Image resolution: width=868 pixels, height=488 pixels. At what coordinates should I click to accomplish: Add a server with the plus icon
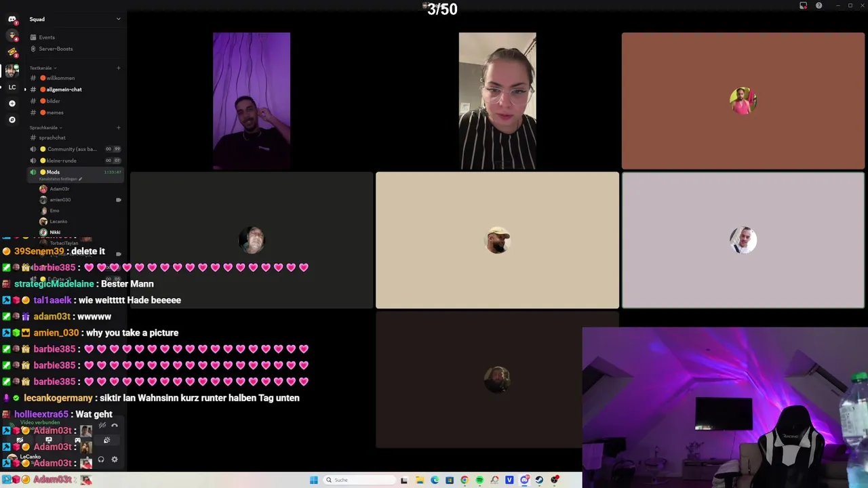point(12,104)
